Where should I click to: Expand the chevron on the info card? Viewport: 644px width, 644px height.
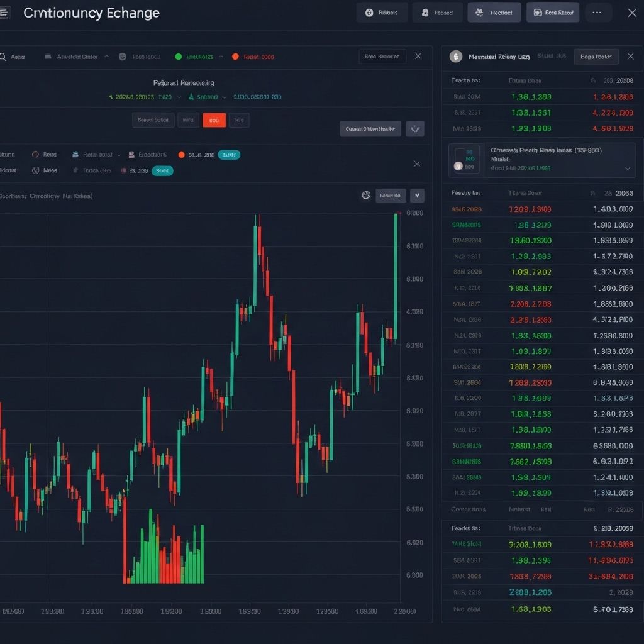pyautogui.click(x=627, y=169)
